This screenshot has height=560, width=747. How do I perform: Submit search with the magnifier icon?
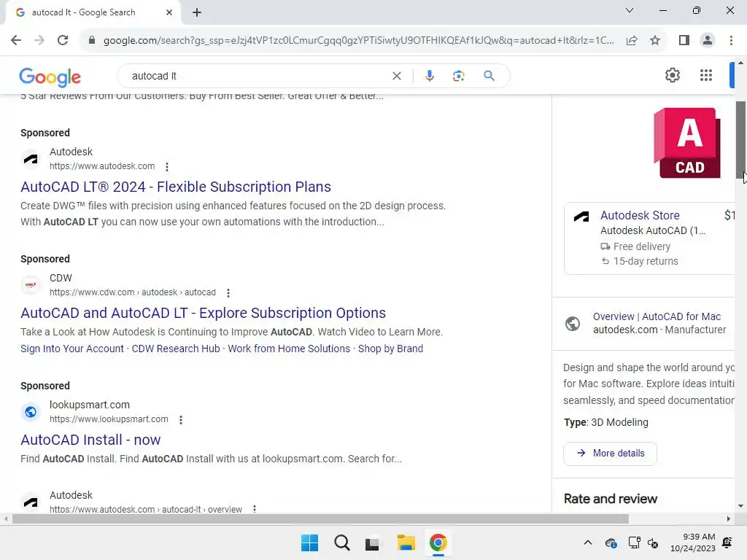pyautogui.click(x=489, y=76)
